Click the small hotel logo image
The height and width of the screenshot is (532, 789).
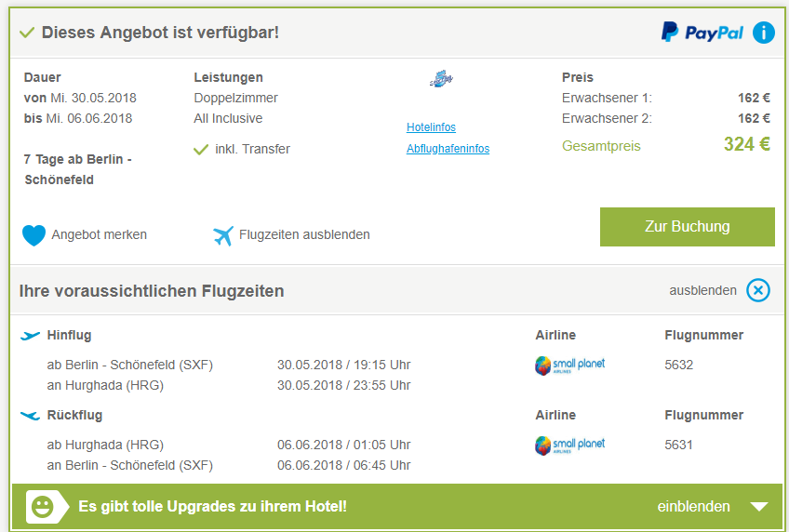coord(441,78)
